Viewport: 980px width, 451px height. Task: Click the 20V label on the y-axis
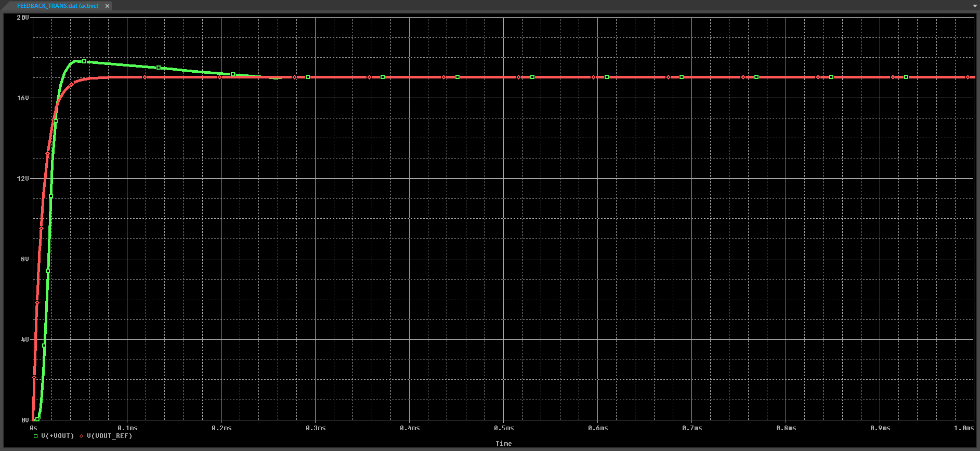23,18
